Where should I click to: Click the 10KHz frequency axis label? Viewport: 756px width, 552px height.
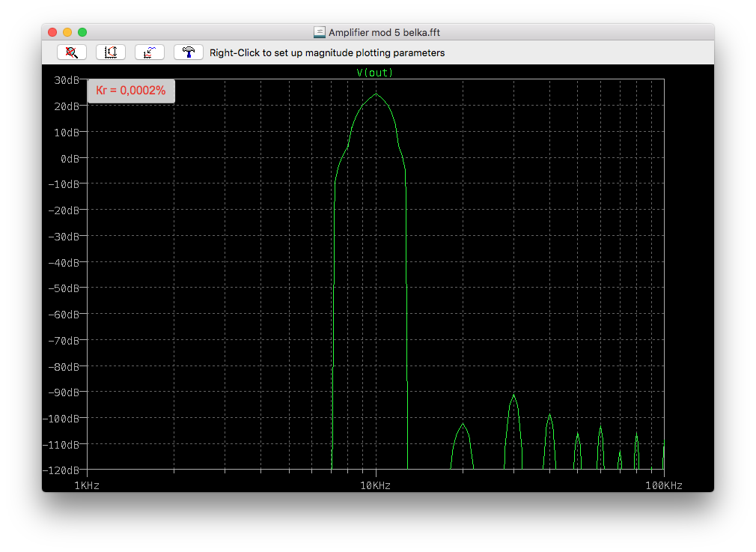(x=375, y=485)
